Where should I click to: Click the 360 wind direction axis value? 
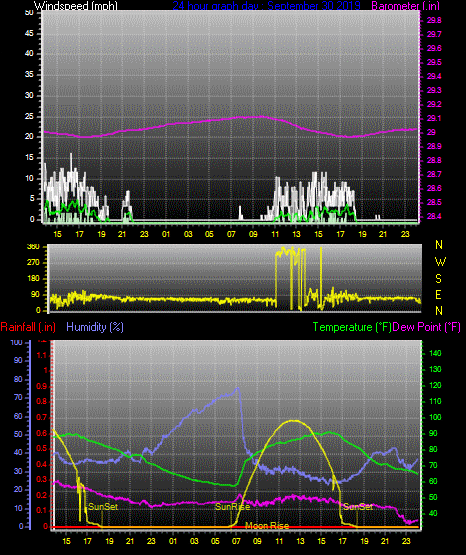pos(33,247)
